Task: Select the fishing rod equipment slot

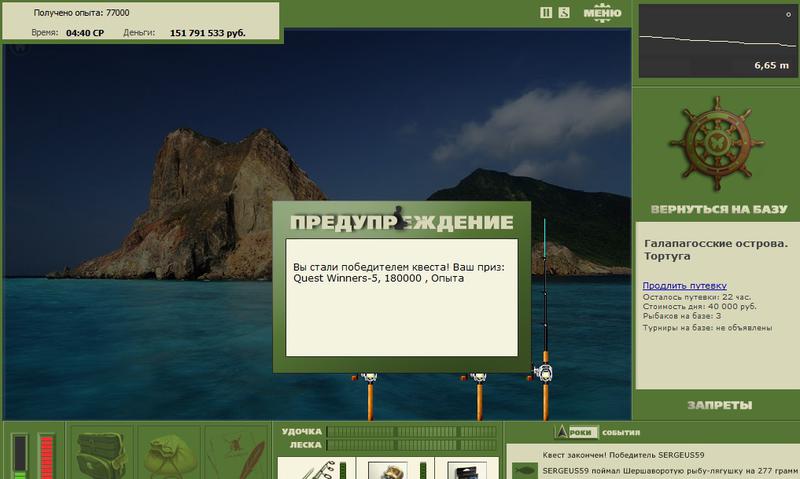Action: [316, 468]
